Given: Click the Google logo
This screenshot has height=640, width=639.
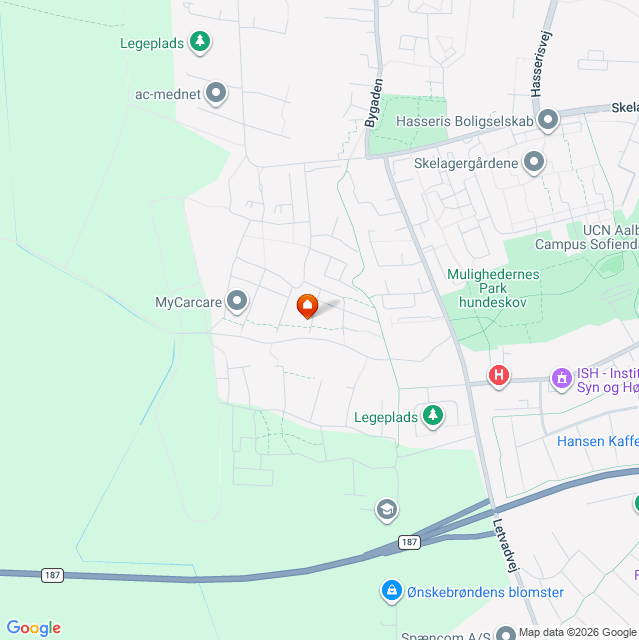Looking at the screenshot, I should coord(34,628).
